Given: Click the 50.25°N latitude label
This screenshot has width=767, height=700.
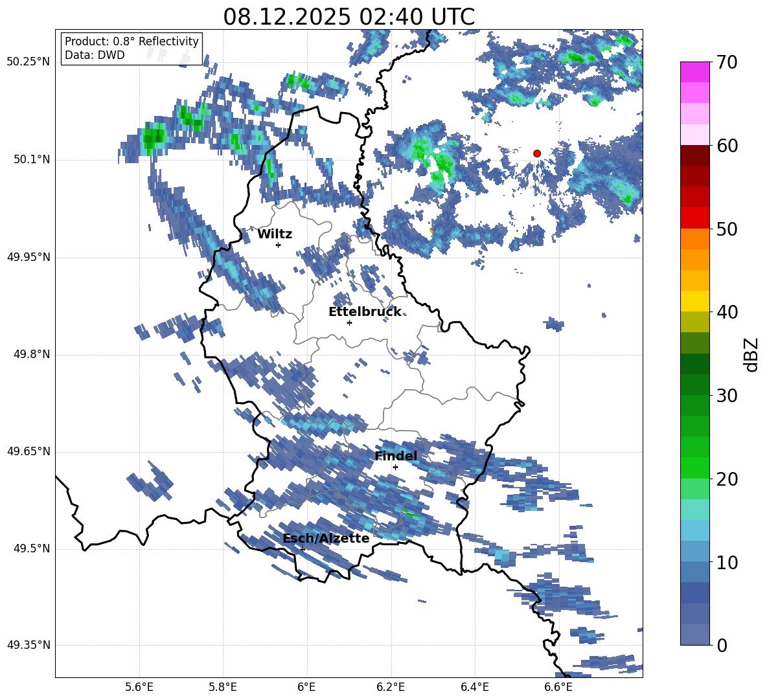Looking at the screenshot, I should [29, 62].
